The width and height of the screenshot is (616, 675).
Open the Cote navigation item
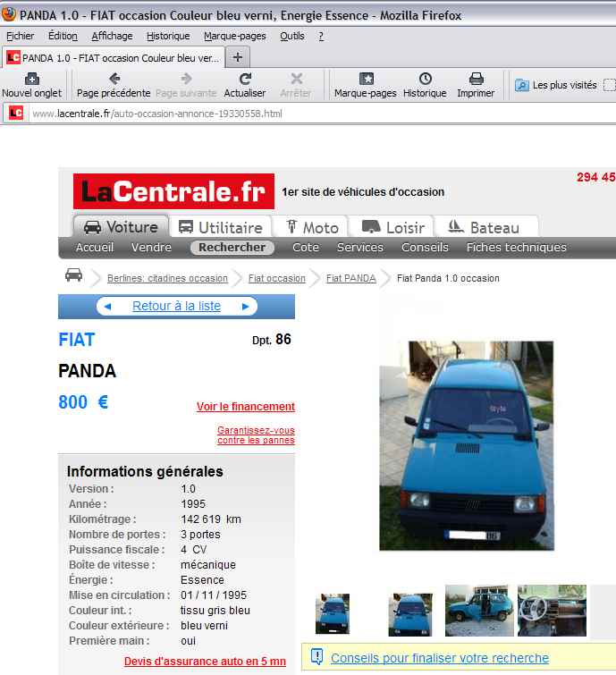tap(306, 247)
